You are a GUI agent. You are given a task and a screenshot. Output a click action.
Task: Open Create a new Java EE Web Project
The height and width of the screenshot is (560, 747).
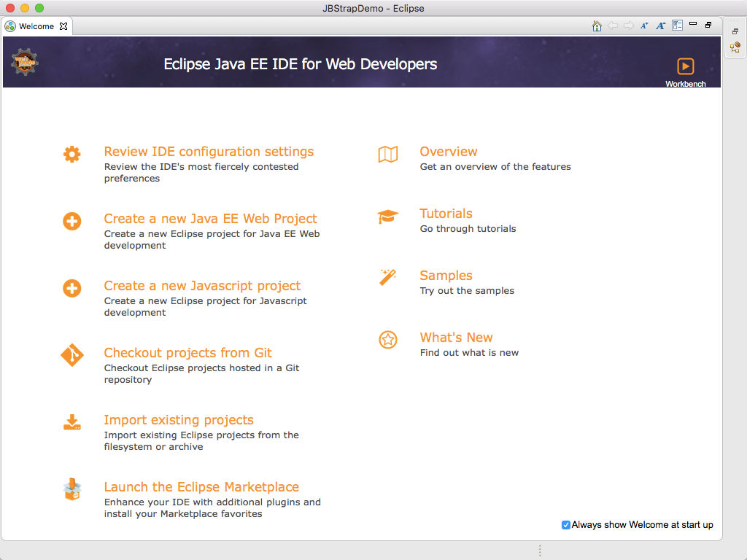point(210,219)
